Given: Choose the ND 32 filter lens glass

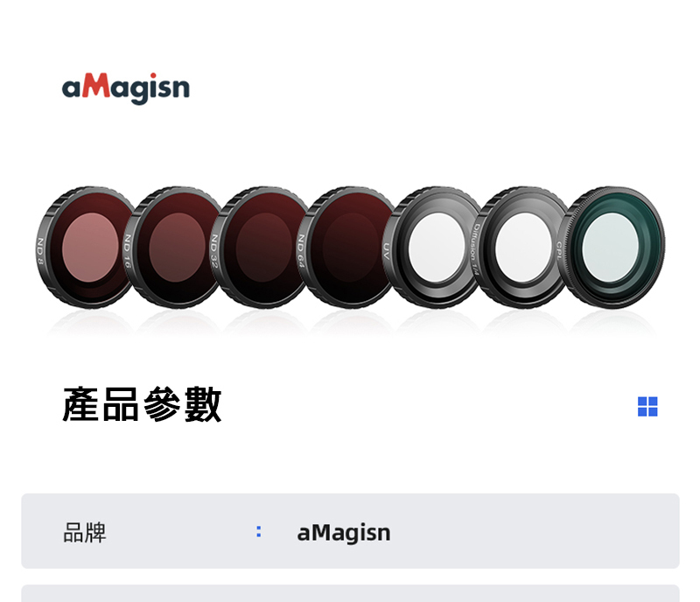Looking at the screenshot, I should click(x=264, y=247).
